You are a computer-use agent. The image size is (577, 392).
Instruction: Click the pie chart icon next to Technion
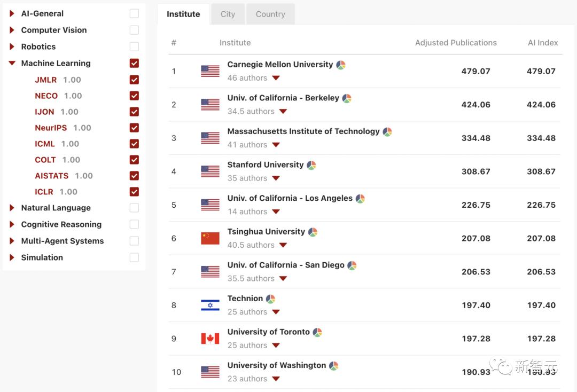(271, 299)
